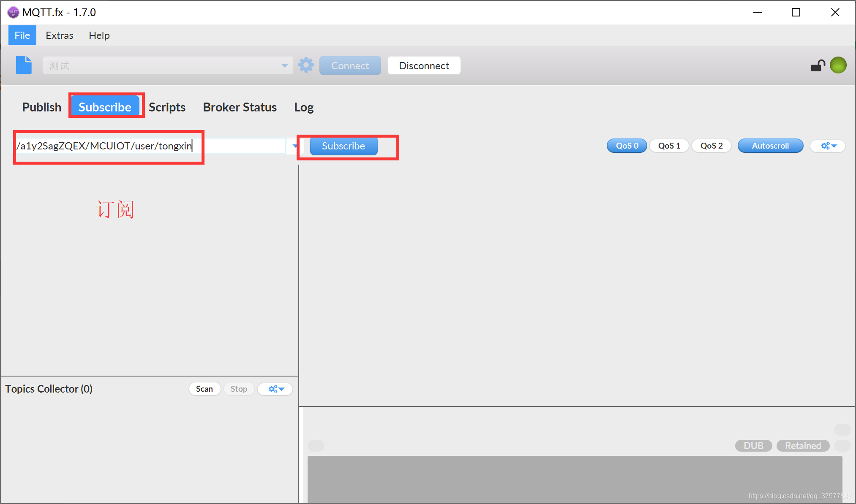Select QoS 2 quality of service
The height and width of the screenshot is (504, 856).
pyautogui.click(x=711, y=145)
